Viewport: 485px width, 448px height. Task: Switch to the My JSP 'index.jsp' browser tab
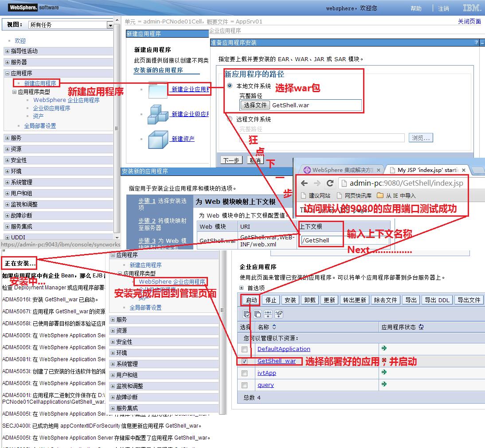(x=427, y=170)
